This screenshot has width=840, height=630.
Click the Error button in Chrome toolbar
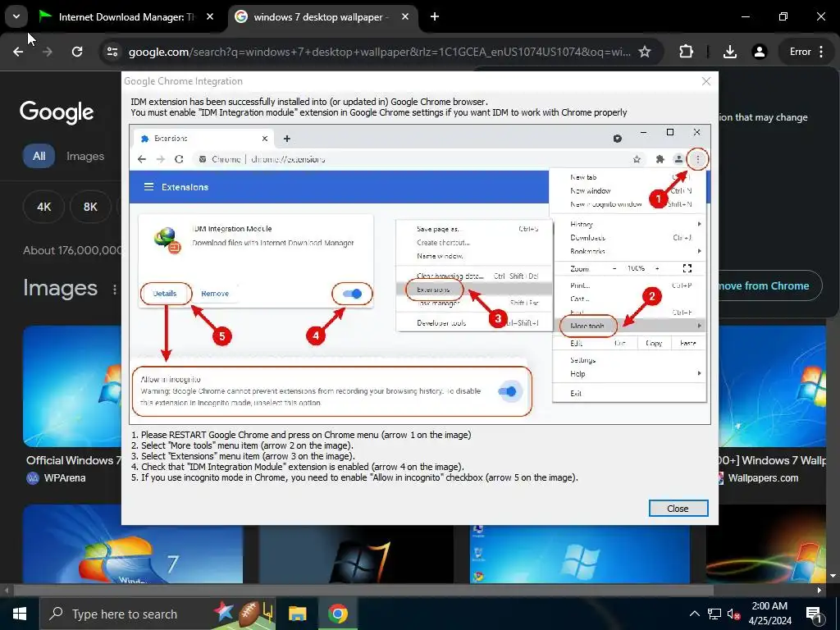800,52
